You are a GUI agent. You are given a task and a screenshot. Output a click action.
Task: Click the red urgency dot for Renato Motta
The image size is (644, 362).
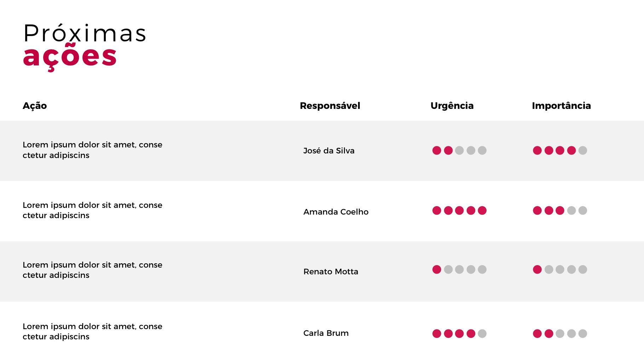[x=437, y=270]
